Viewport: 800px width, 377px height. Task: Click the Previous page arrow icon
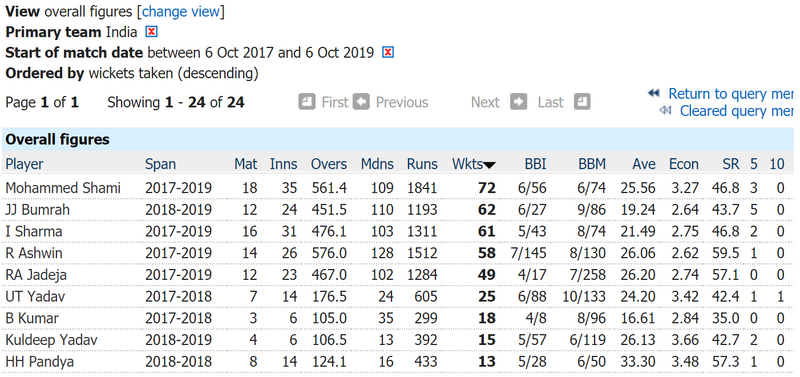click(x=361, y=102)
